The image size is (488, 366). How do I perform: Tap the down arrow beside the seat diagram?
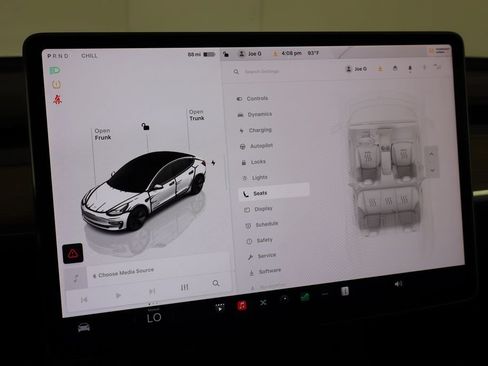(x=432, y=170)
